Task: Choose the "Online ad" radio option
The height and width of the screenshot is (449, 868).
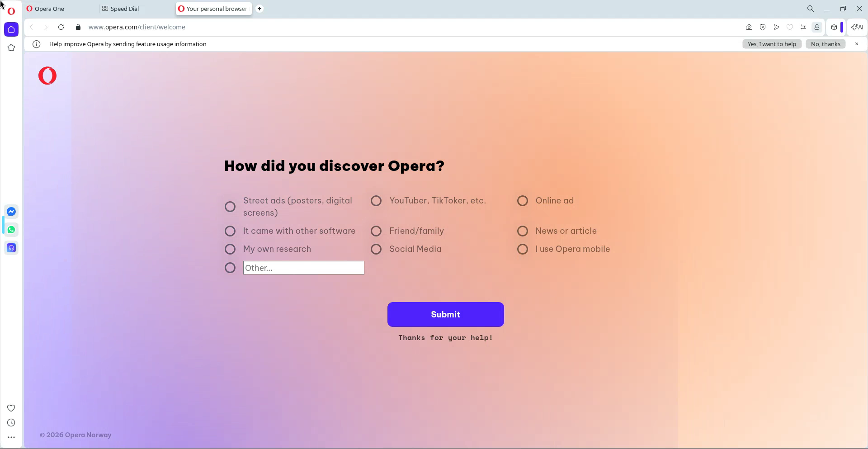Action: point(523,201)
